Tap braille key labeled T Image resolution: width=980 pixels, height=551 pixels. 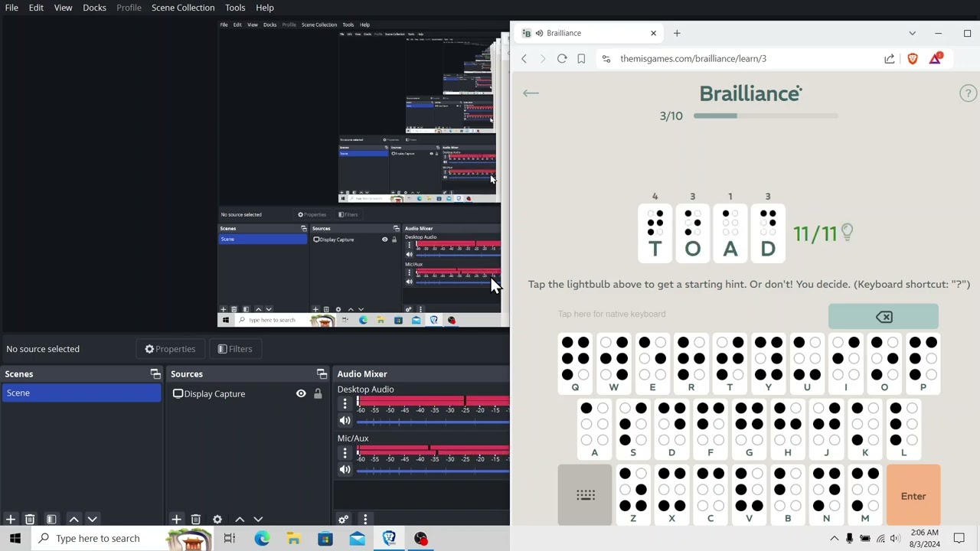coord(730,364)
